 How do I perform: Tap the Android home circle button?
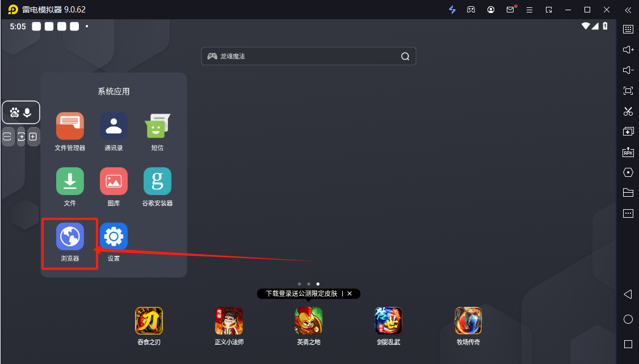628,319
